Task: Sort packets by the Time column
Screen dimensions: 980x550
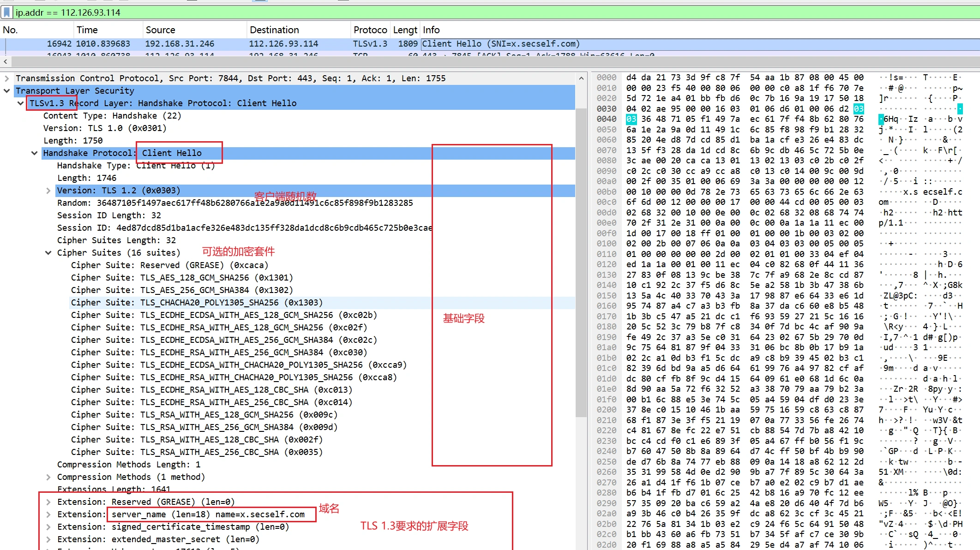Action: tap(87, 30)
